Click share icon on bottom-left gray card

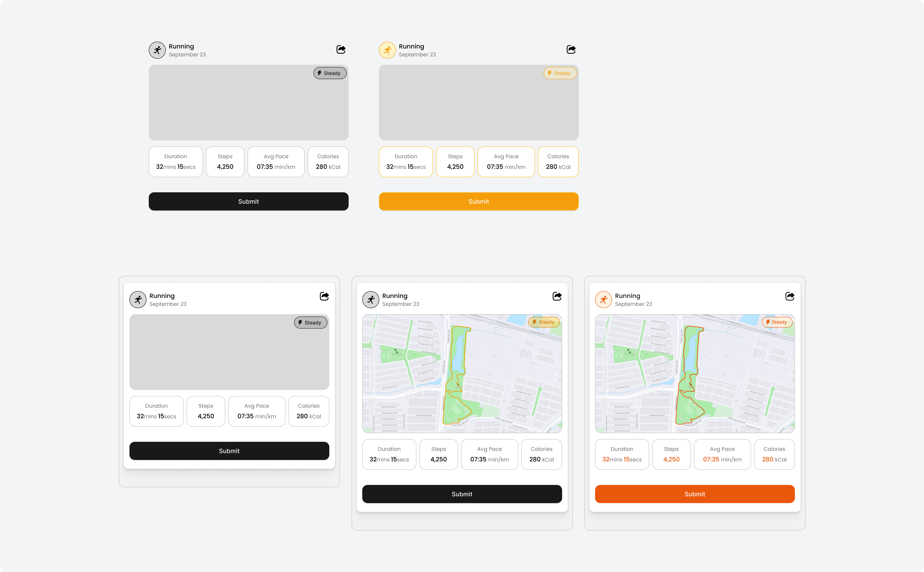click(x=324, y=296)
